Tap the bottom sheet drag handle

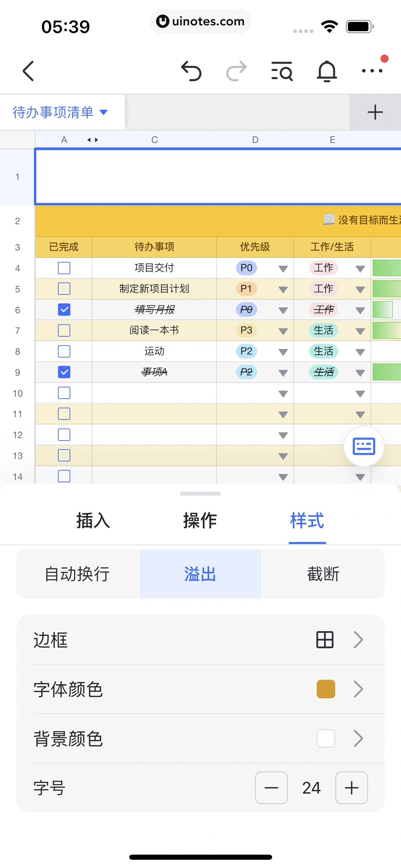click(200, 494)
